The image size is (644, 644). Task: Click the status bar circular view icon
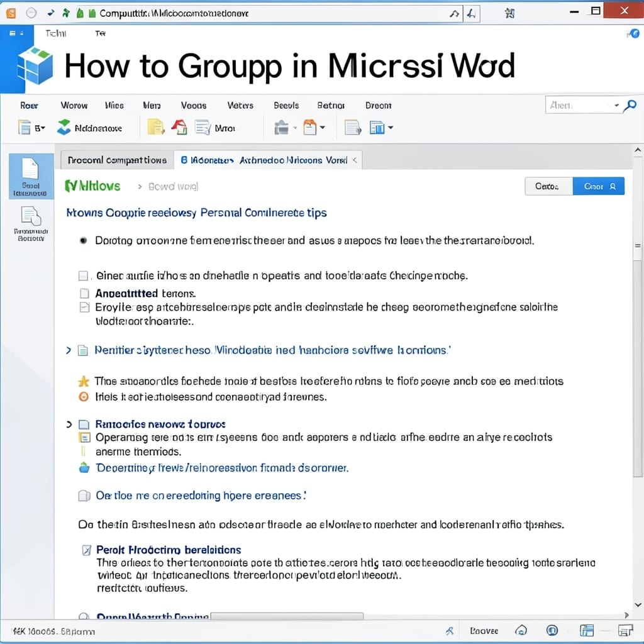(x=552, y=630)
